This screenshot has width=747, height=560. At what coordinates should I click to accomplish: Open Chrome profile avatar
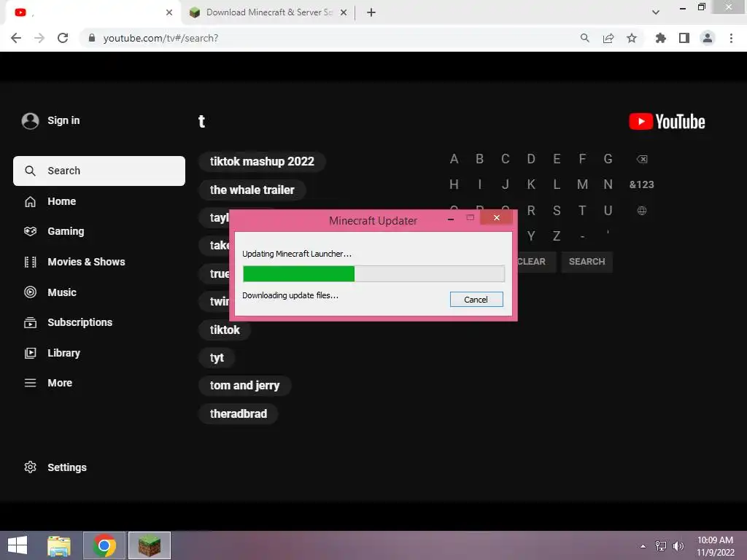point(708,38)
